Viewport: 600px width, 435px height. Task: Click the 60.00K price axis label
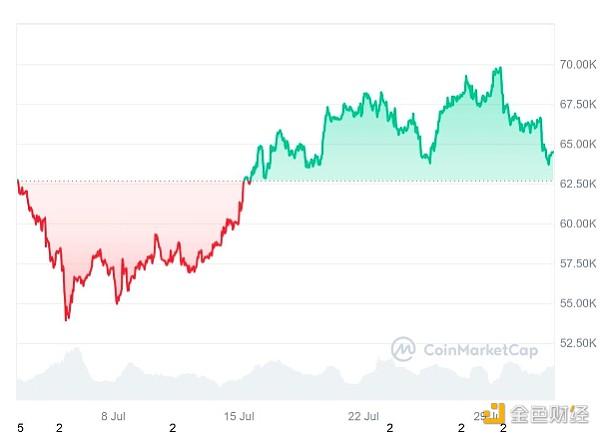click(x=579, y=223)
